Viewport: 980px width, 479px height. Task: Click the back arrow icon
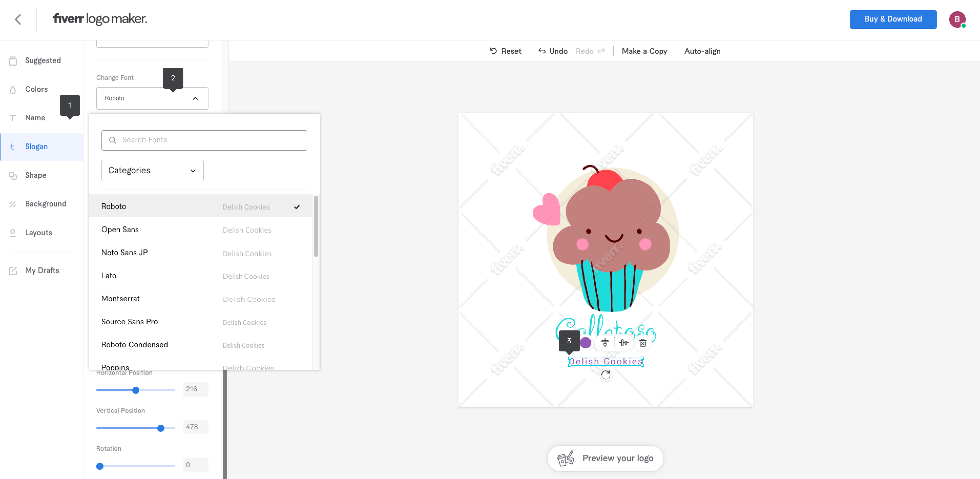(x=18, y=19)
